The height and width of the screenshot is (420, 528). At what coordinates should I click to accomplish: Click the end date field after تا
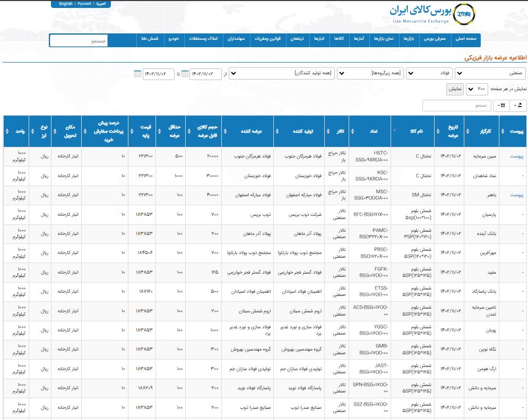pos(158,74)
